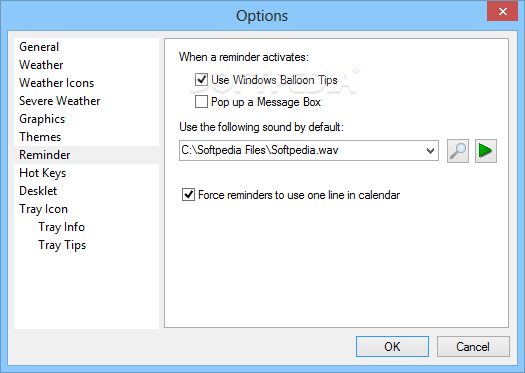Confirm changes with the OK button
The height and width of the screenshot is (373, 525).
pos(392,347)
